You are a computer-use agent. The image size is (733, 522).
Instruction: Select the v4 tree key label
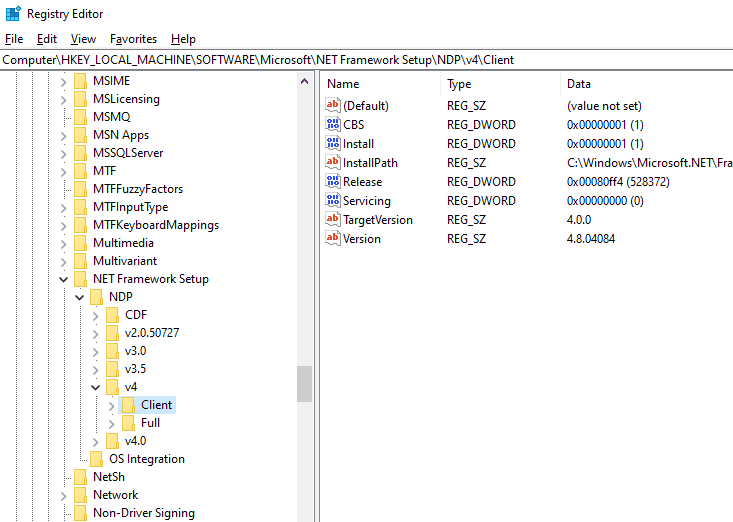point(131,387)
